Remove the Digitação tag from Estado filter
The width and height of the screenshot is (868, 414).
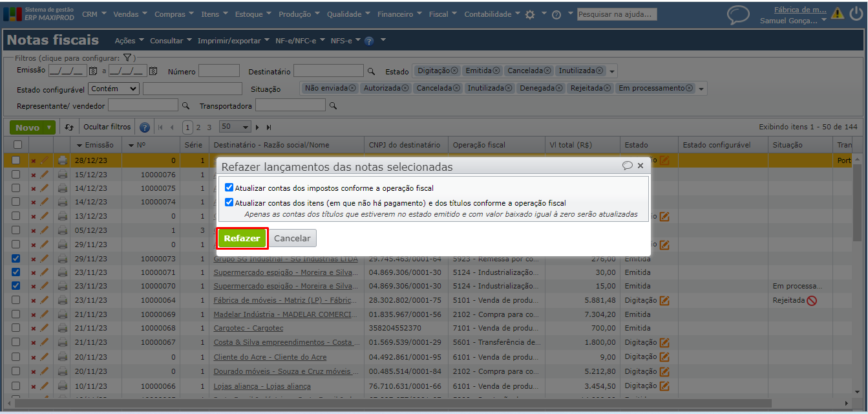[x=454, y=71]
